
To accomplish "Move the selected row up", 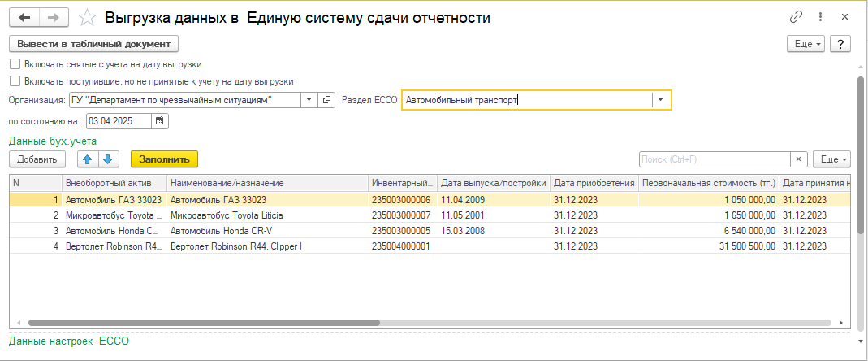I will (89, 159).
